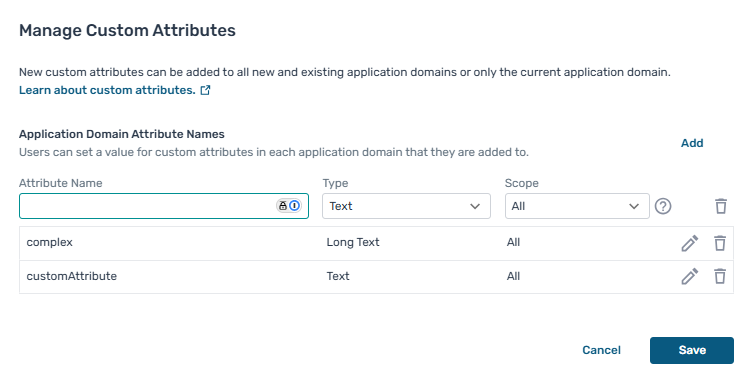
Task: Remove the new empty attribute row
Action: (x=721, y=206)
